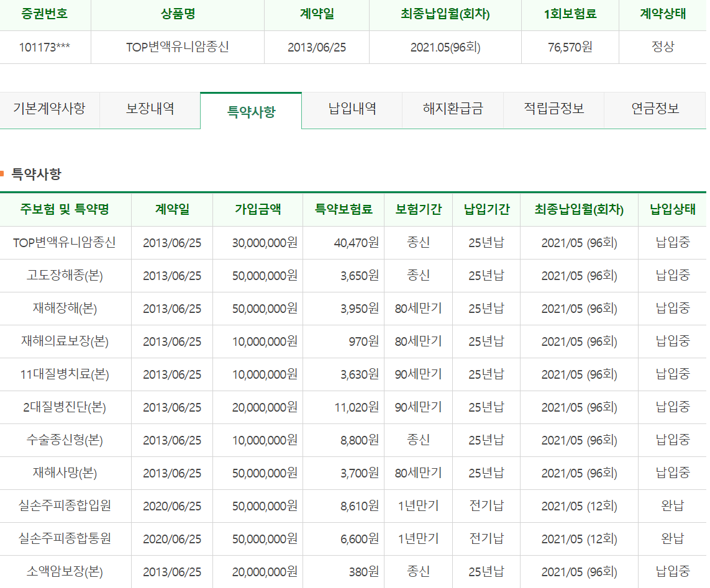Click product name in top summary table

[x=178, y=47]
